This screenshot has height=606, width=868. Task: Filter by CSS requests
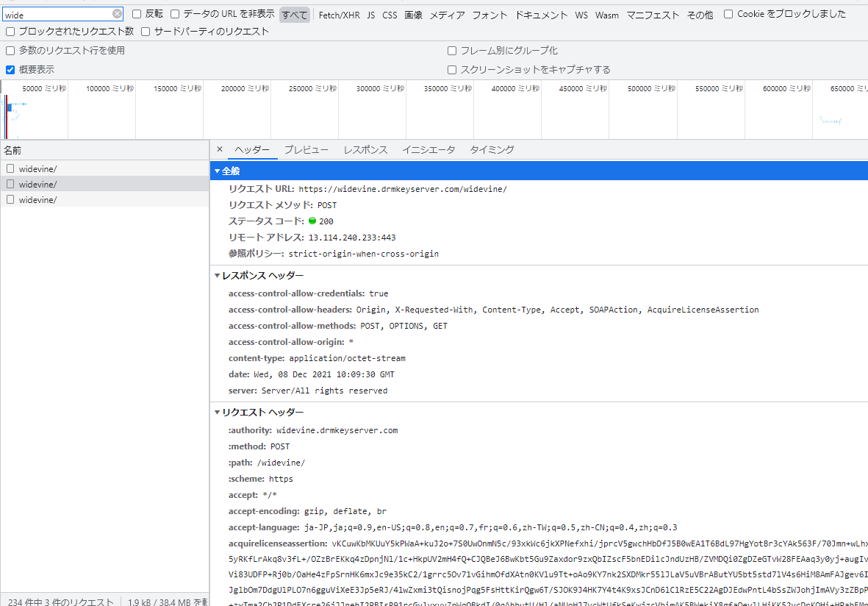pyautogui.click(x=390, y=15)
